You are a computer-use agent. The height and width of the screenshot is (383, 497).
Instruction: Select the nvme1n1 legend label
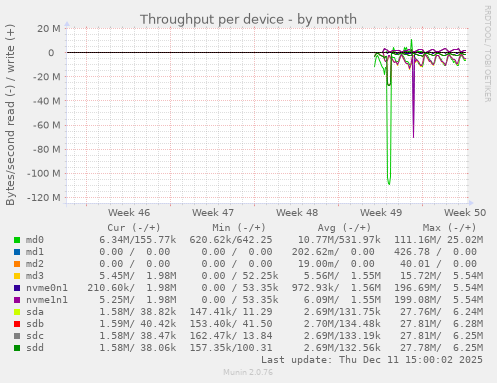point(47,300)
